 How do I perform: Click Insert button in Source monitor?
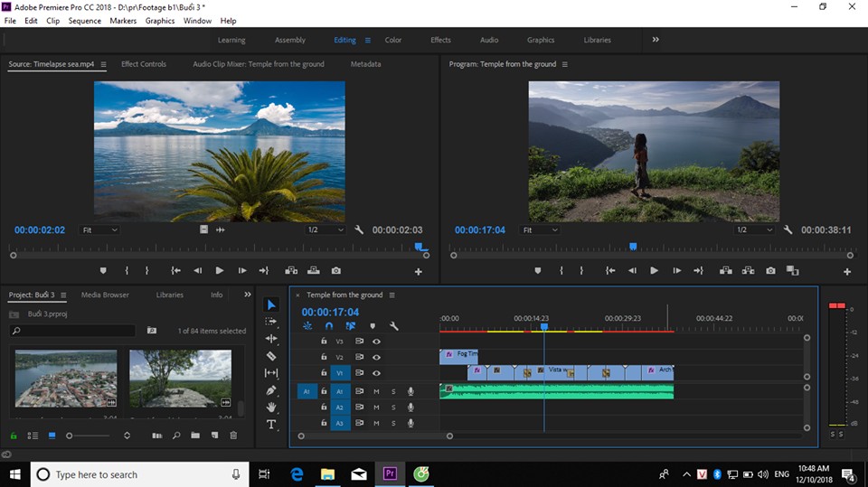pyautogui.click(x=291, y=271)
